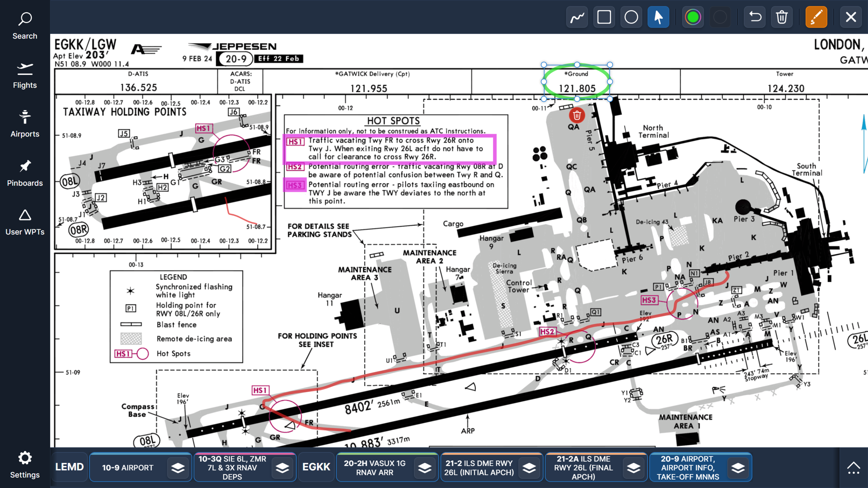Image resolution: width=868 pixels, height=488 pixels.
Task: Open the green color swatch picker
Action: pos(693,16)
